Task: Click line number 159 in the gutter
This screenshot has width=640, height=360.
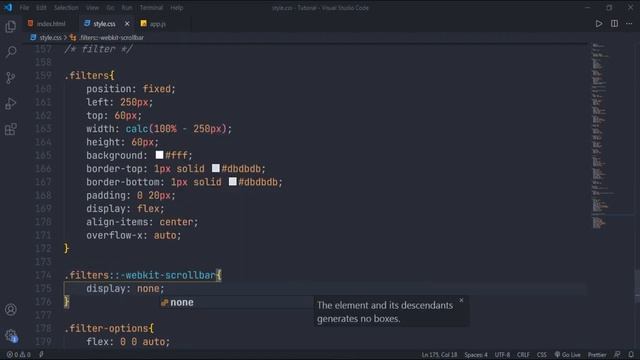Action: click(x=43, y=76)
